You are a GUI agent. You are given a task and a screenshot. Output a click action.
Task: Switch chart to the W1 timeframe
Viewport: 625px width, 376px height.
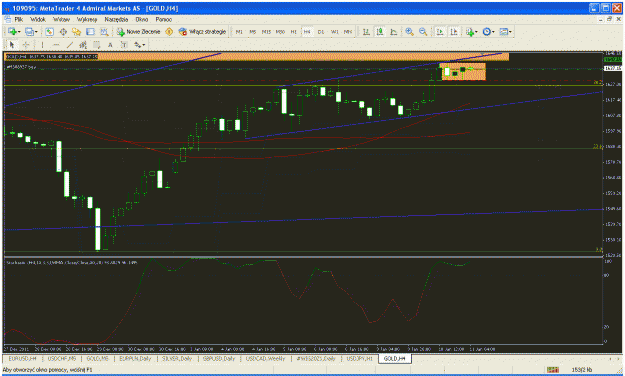click(x=335, y=32)
